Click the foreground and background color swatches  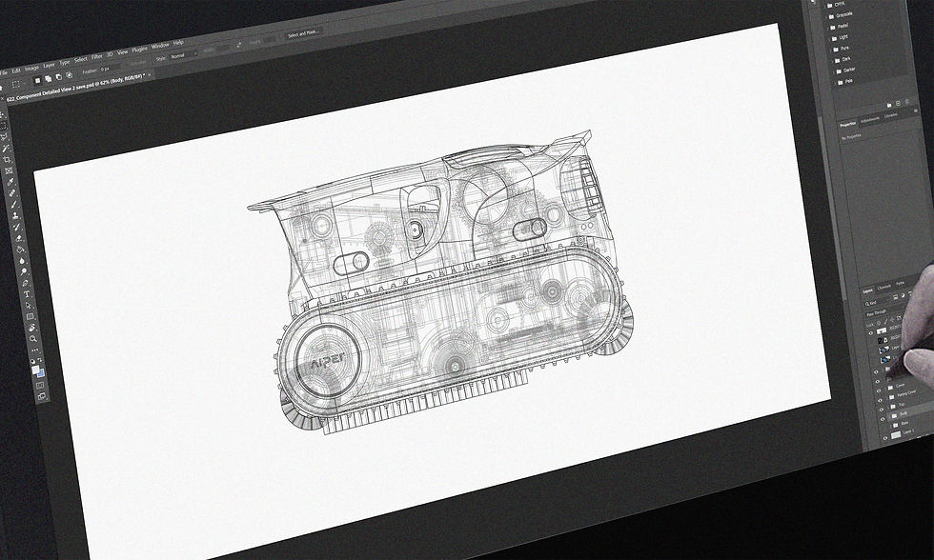point(37,370)
